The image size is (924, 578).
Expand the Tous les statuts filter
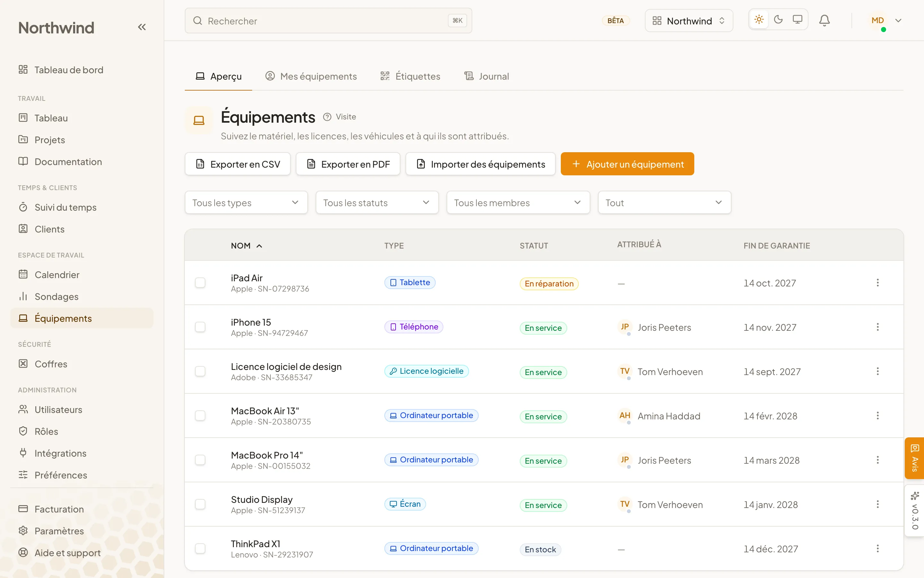377,203
